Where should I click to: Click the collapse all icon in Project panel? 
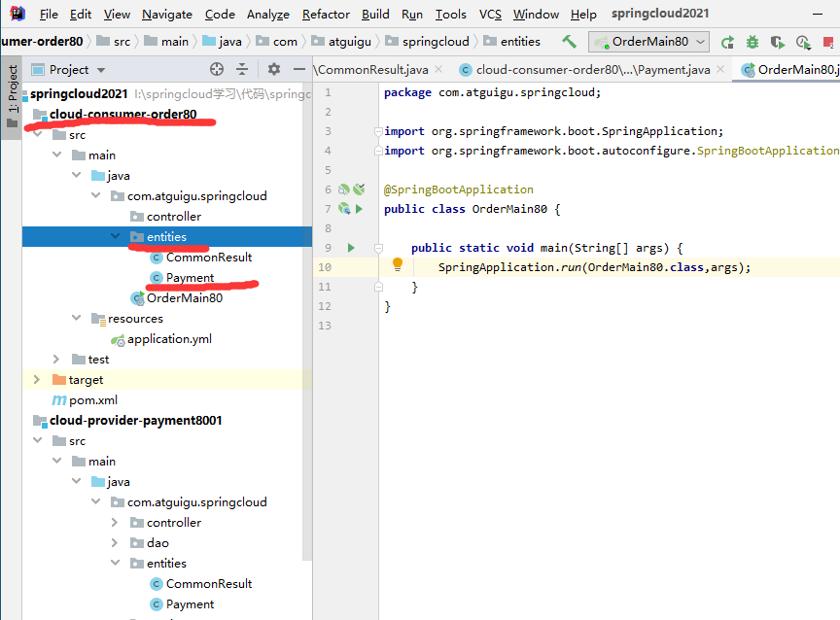(242, 69)
